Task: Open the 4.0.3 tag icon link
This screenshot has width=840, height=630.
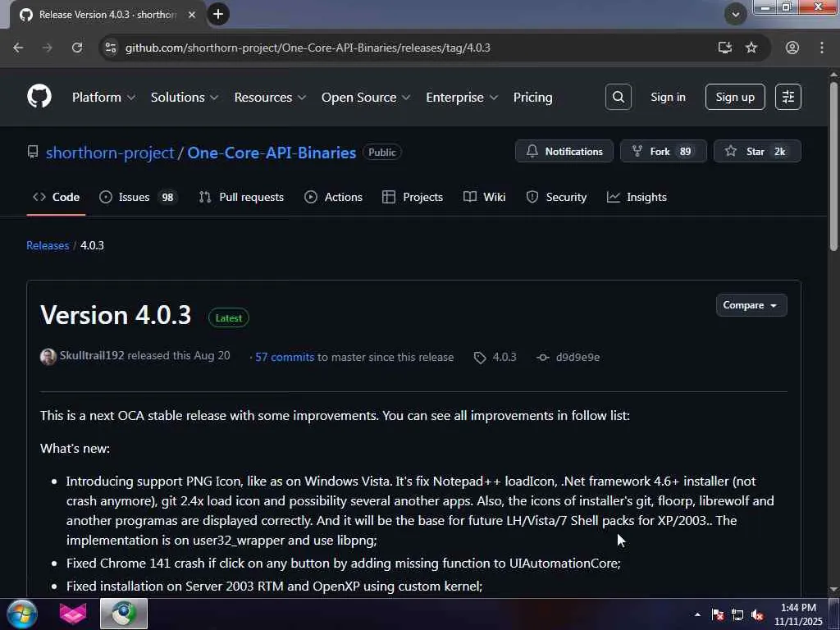Action: pos(495,358)
